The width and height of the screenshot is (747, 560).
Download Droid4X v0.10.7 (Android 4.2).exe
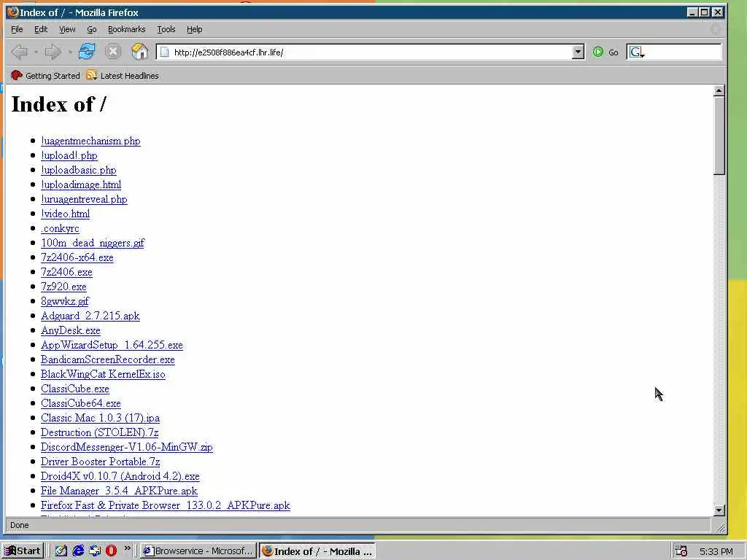[120, 476]
